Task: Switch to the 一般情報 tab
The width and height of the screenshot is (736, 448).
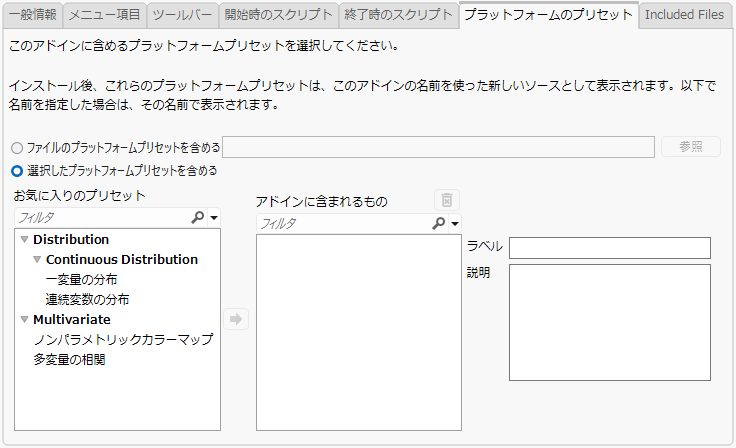Action: (33, 15)
